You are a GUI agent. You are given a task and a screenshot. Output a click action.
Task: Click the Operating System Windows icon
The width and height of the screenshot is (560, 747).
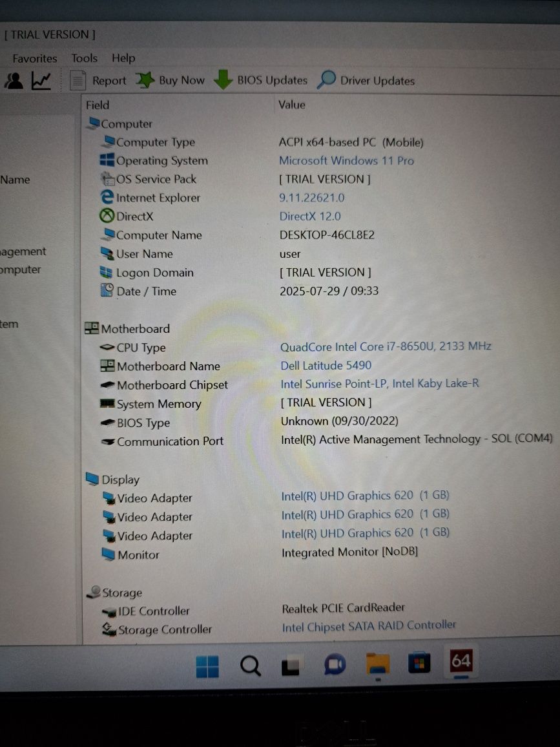(107, 160)
